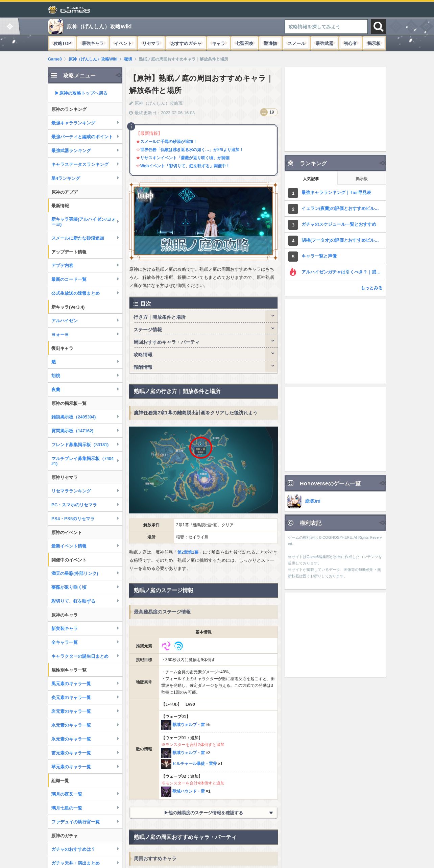The height and width of the screenshot is (868, 434).
Task: Switch to 人気記事 tab in ranking panel
Action: [311, 178]
